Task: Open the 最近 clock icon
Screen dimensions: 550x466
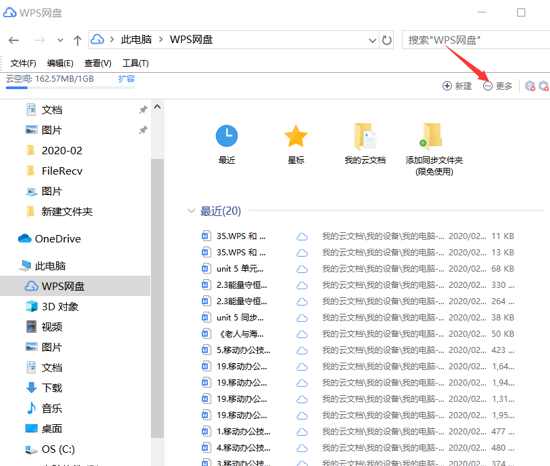Action: tap(227, 136)
